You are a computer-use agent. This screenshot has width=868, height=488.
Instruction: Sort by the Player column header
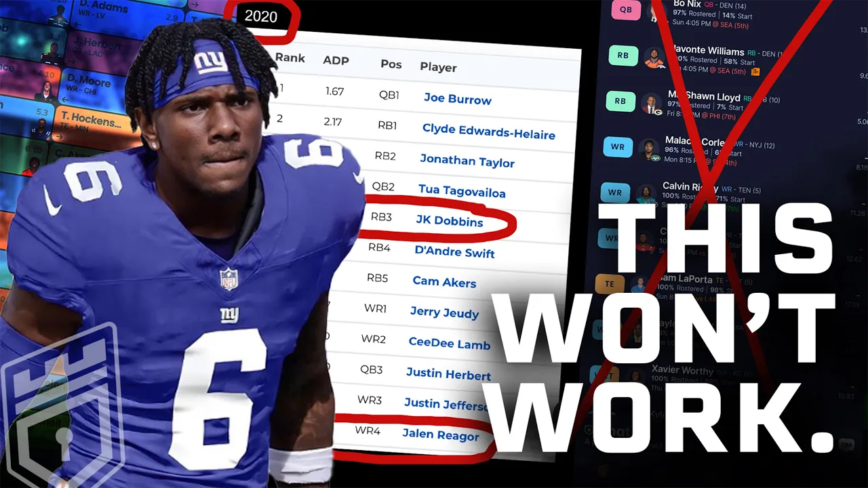438,67
